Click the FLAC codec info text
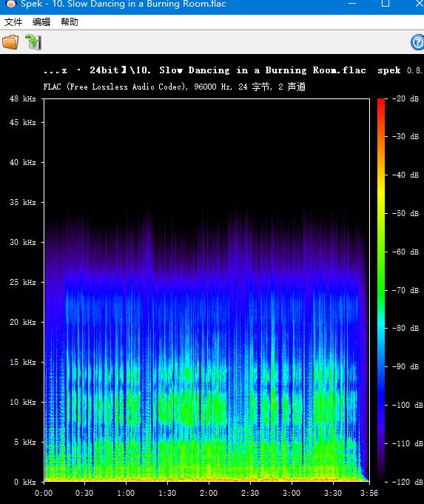The width and height of the screenshot is (424, 504). pos(174,87)
